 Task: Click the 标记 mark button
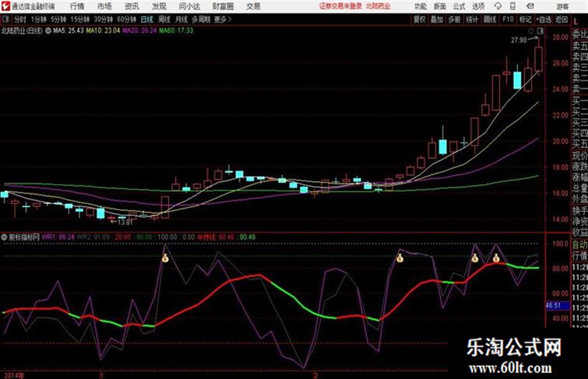[x=525, y=19]
